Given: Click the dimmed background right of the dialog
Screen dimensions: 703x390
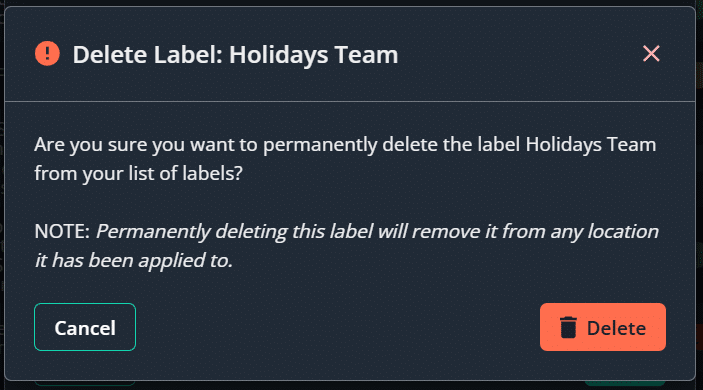Looking at the screenshot, I should [699, 195].
